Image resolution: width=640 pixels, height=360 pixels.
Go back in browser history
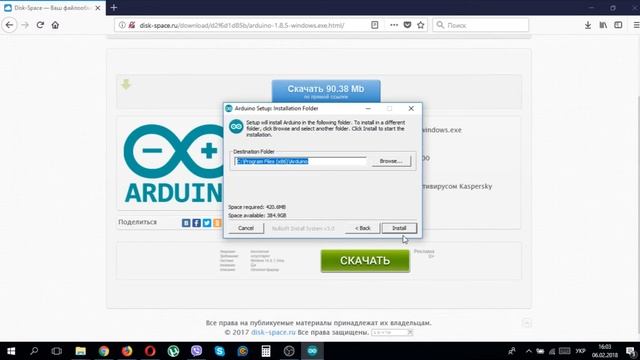9,25
